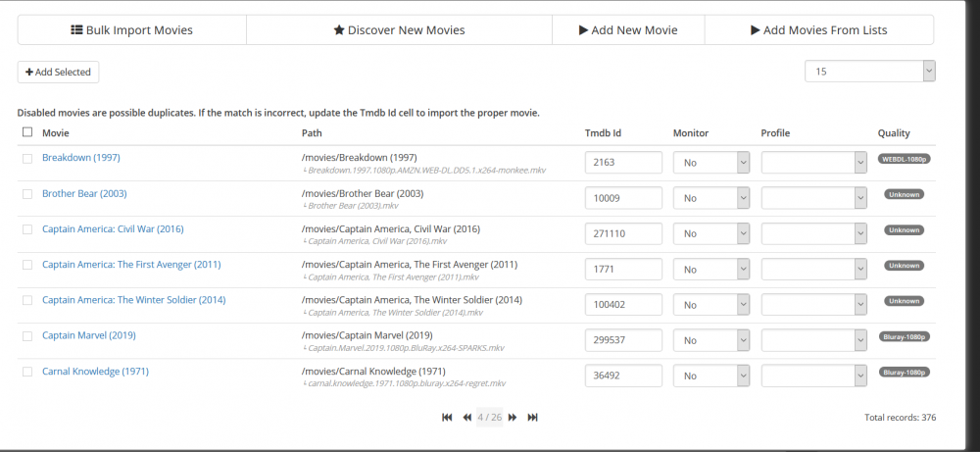This screenshot has width=980, height=452.
Task: Open Profile dropdown for Carnal Knowledge row
Action: click(x=813, y=377)
